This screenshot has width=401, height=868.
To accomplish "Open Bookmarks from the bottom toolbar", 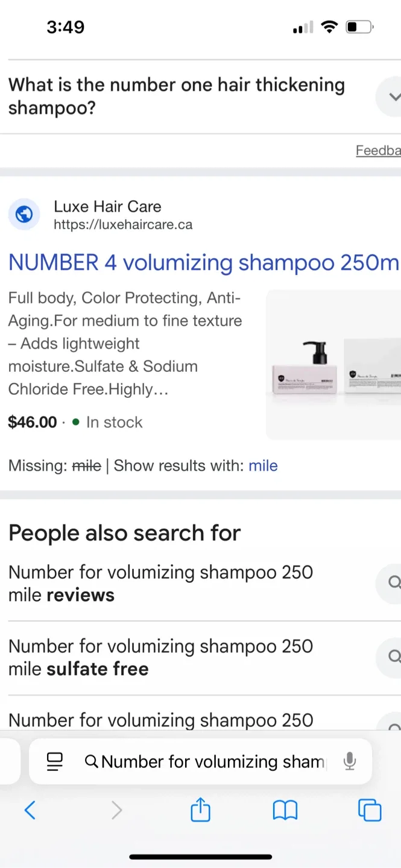I will [285, 810].
